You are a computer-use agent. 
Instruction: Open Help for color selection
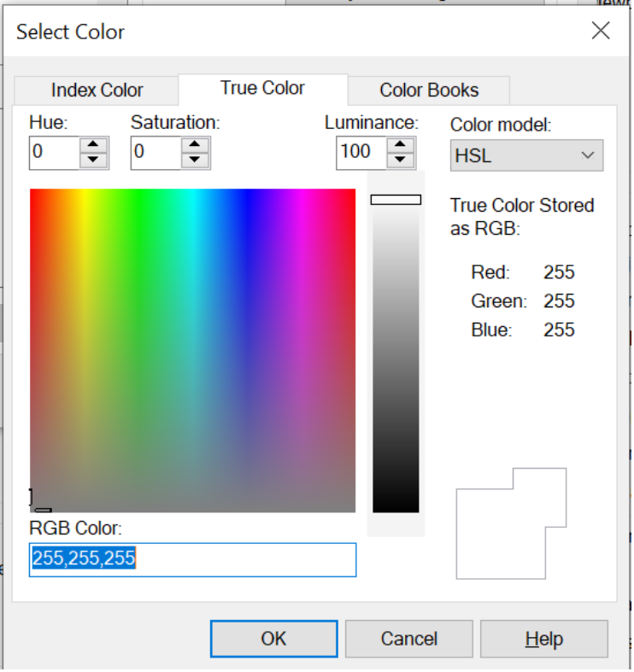(x=543, y=639)
